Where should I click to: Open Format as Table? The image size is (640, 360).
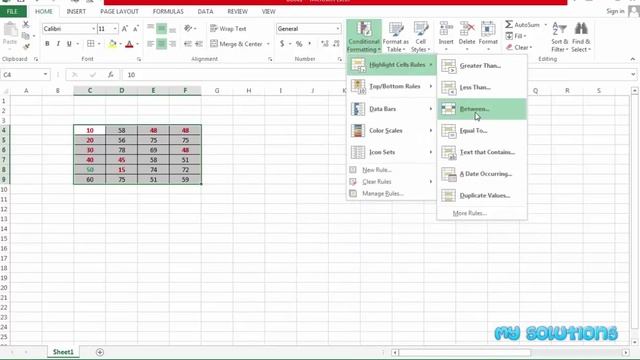click(396, 37)
